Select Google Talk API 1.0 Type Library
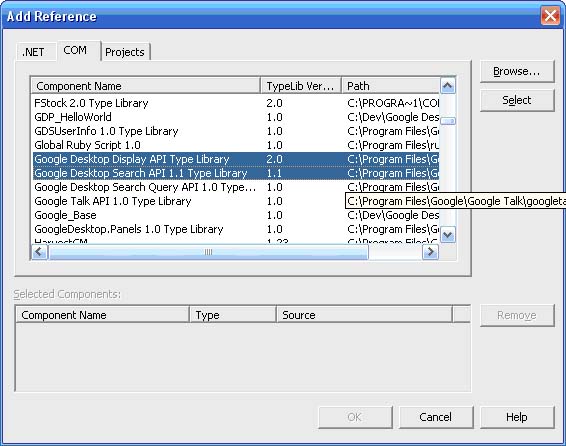 (x=189, y=201)
